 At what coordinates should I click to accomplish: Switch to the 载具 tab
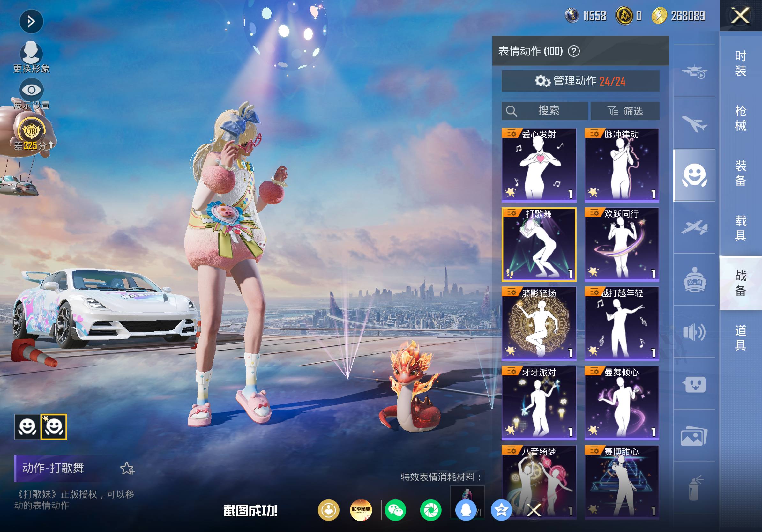pos(740,228)
